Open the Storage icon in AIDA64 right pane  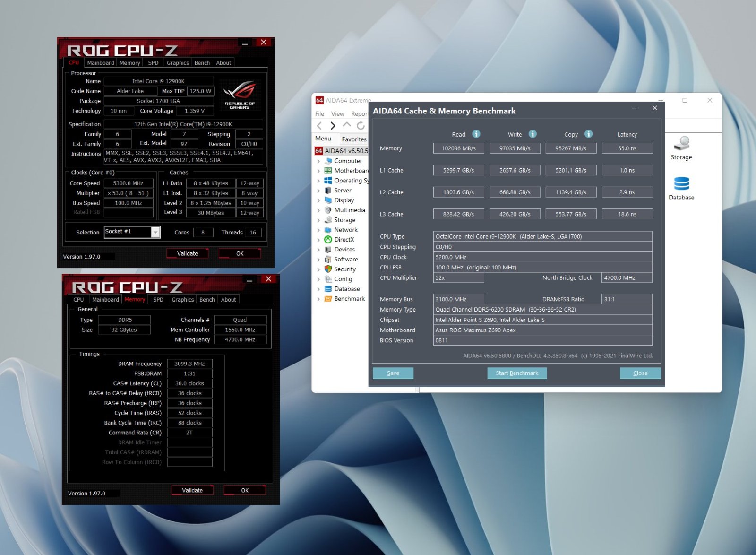click(681, 147)
